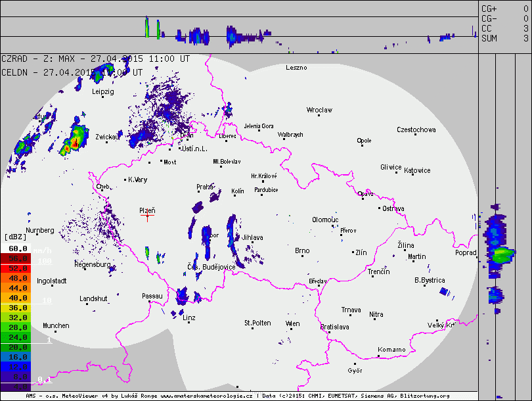Open the www.amaterskameteorologie.cz footer link
The width and height of the screenshot is (532, 401).
point(208,396)
